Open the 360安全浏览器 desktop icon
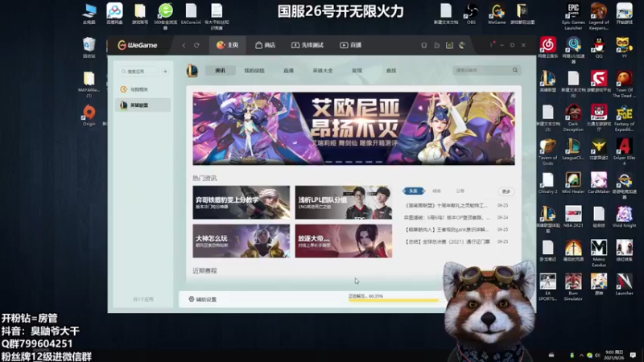The height and width of the screenshot is (362, 644). pyautogui.click(x=165, y=16)
